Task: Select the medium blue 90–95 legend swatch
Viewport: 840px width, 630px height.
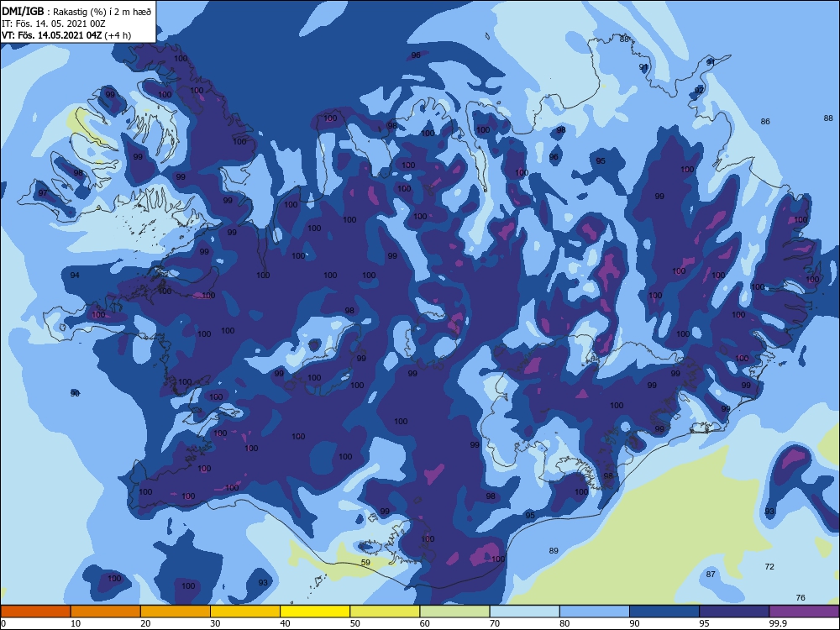Action: tap(664, 612)
